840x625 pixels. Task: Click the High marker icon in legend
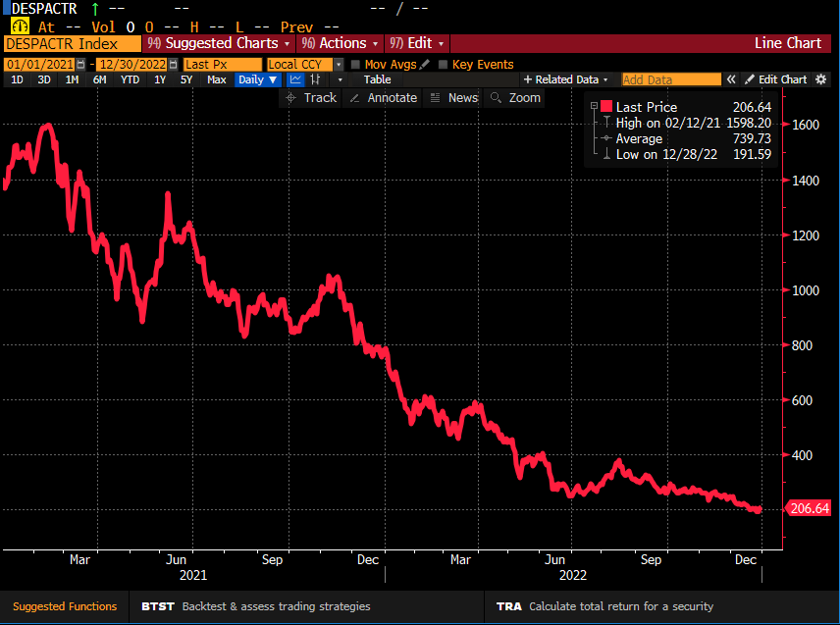tap(606, 123)
